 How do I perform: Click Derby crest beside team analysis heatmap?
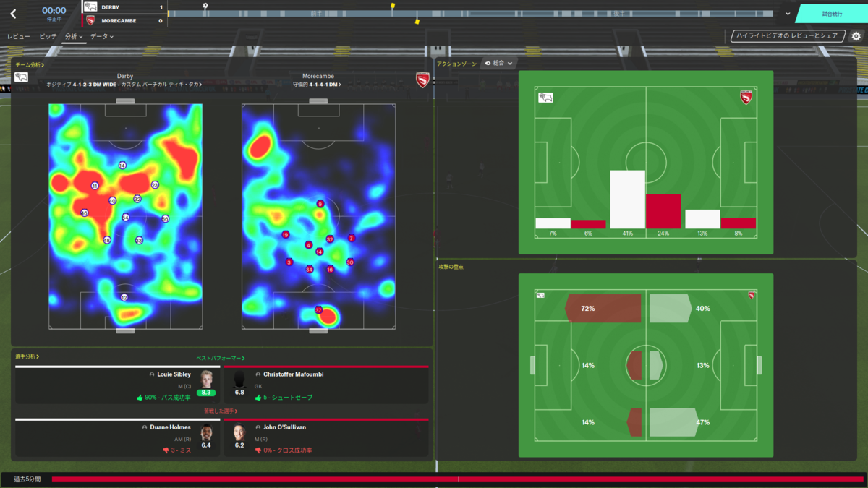[x=22, y=77]
